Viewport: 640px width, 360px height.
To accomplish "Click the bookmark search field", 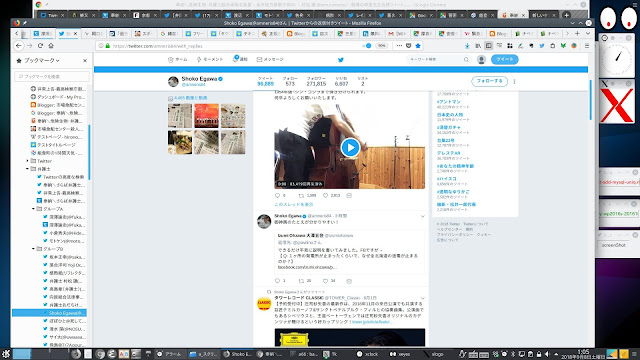I will [x=52, y=76].
